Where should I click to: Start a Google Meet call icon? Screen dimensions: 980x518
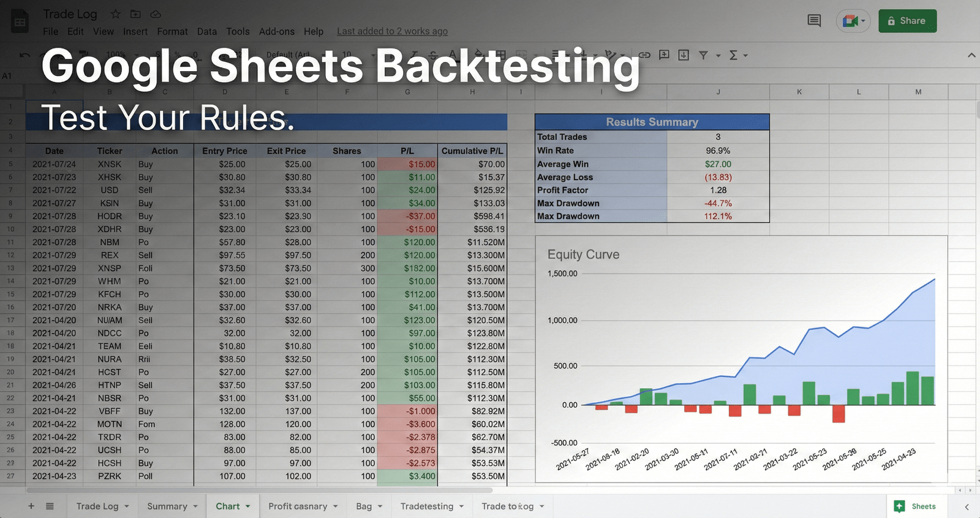[850, 21]
